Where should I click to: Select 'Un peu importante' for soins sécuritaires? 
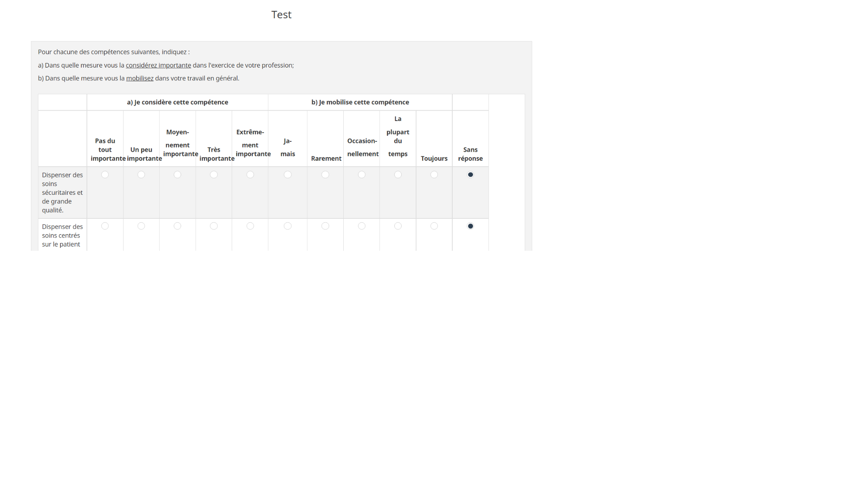pyautogui.click(x=141, y=174)
